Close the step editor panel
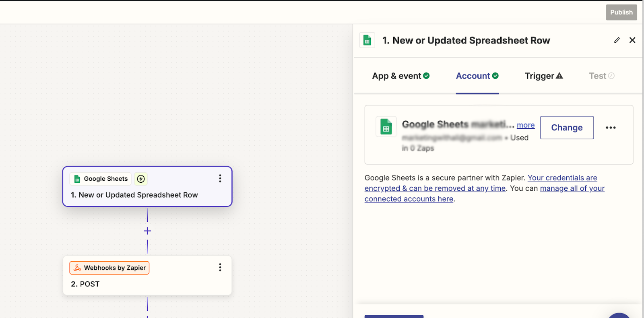Viewport: 644px width, 318px height. click(632, 40)
